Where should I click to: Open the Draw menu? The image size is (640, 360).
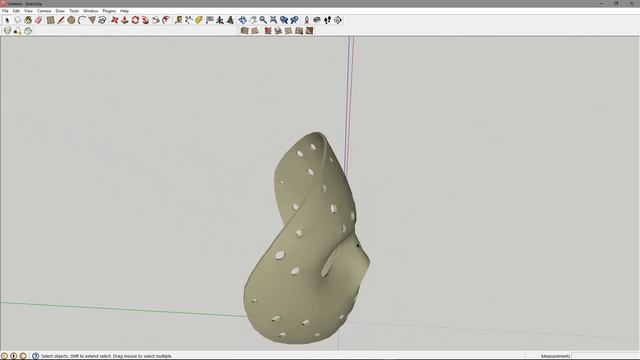(x=60, y=11)
